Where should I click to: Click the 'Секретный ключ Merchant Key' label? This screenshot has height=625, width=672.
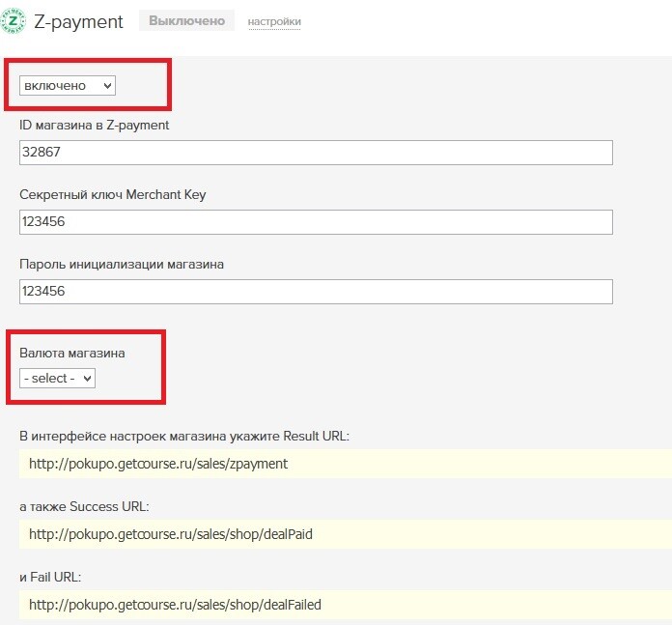[113, 194]
